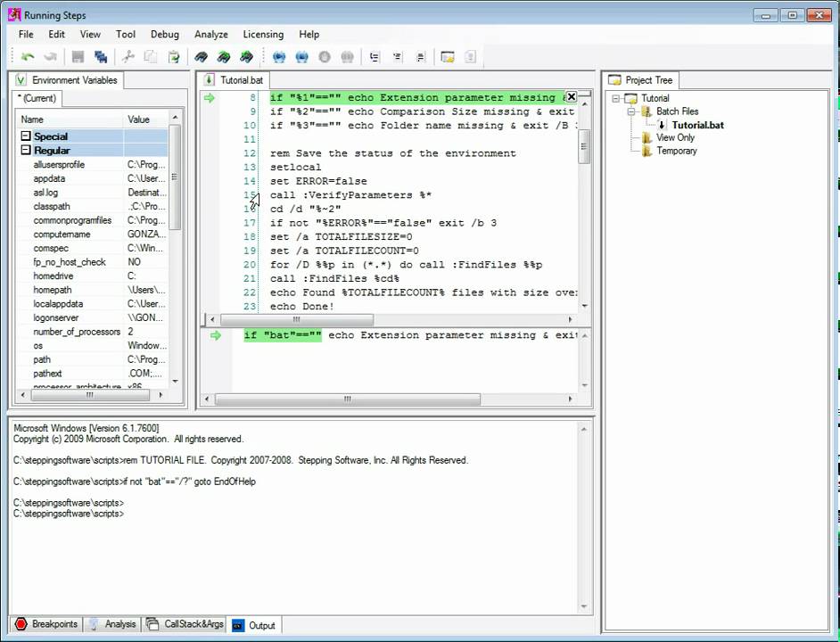
Task: Select the Batch Files folder
Action: 677,111
